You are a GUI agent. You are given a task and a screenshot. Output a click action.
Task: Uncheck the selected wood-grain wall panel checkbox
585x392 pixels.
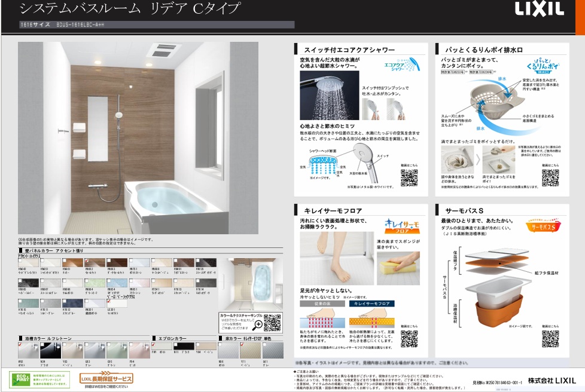point(87,259)
